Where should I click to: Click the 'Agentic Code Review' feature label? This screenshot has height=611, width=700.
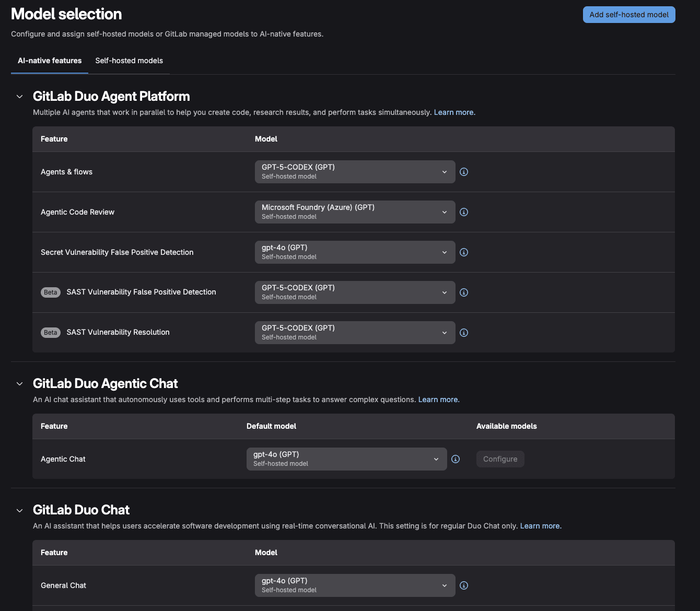(x=77, y=212)
